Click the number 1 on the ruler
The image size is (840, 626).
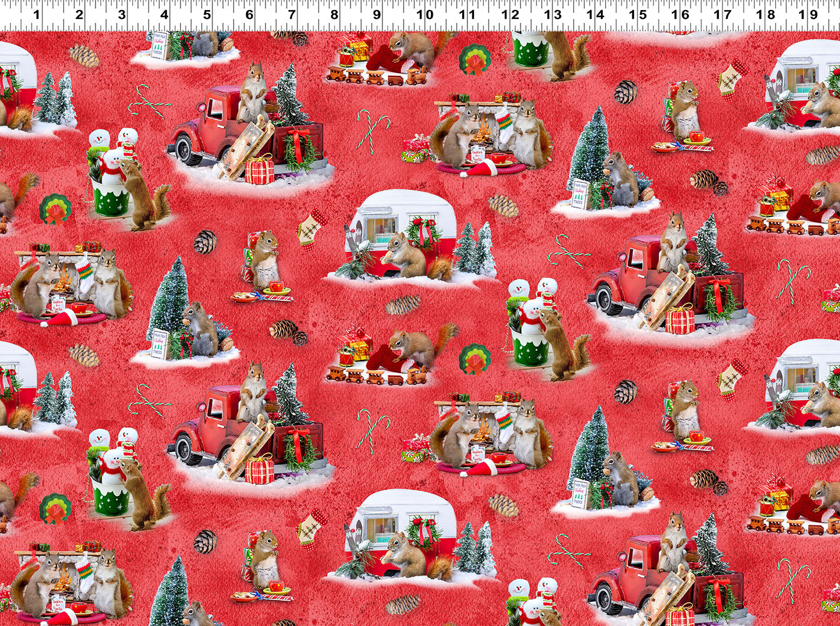tap(37, 14)
